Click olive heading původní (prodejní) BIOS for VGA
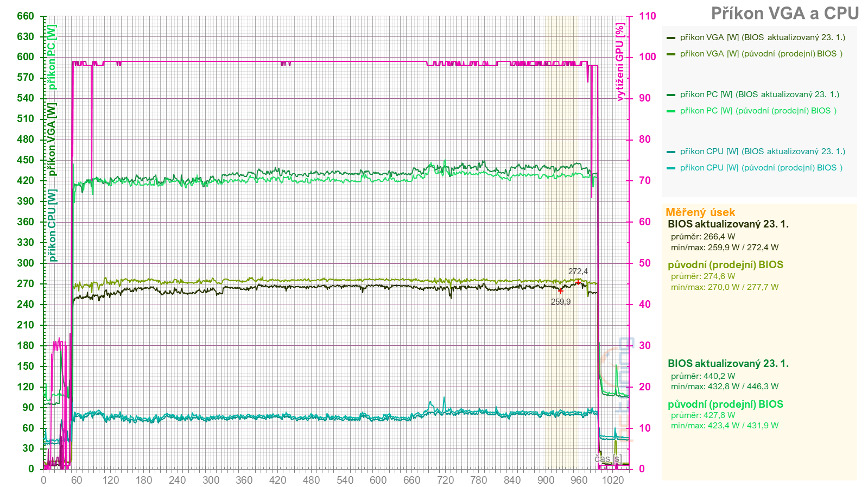868x487 pixels. pos(725,265)
